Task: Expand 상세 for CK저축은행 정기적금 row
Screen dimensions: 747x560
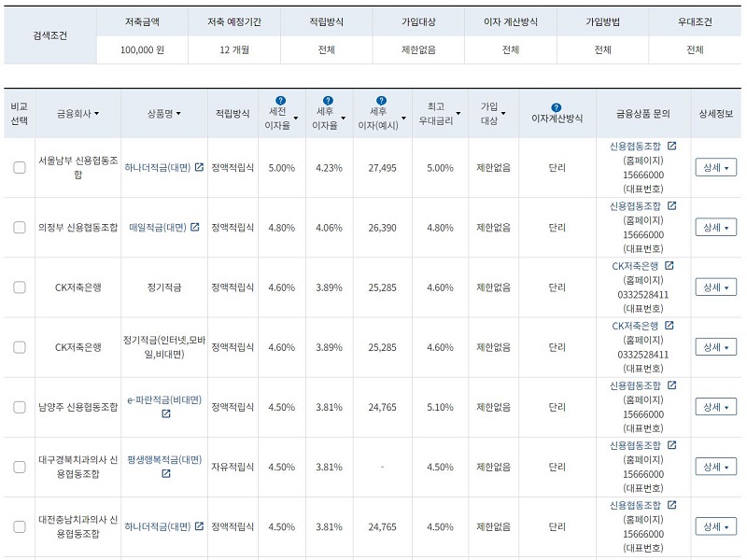Action: point(715,287)
